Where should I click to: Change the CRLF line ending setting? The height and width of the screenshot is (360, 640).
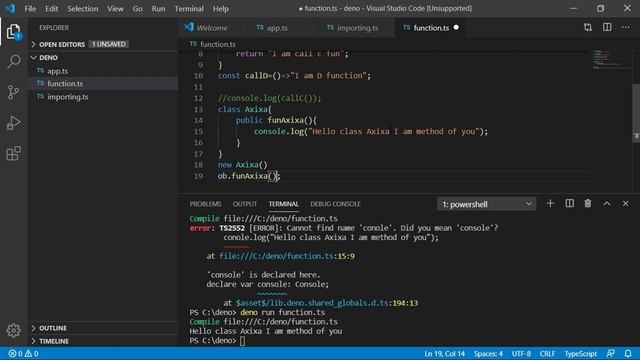[547, 353]
